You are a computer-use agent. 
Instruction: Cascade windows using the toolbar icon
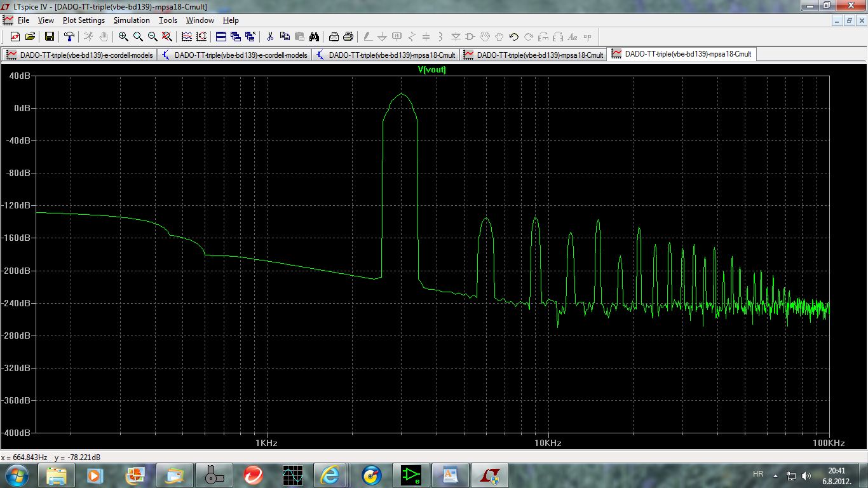tap(236, 37)
